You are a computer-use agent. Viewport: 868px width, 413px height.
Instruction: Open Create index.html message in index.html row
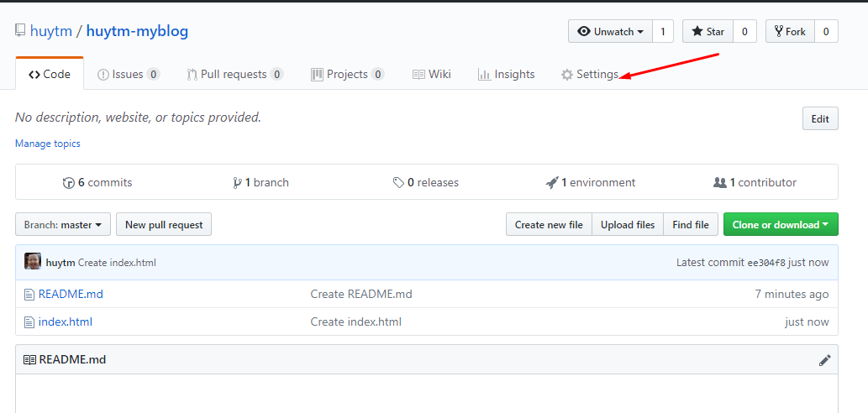point(356,322)
